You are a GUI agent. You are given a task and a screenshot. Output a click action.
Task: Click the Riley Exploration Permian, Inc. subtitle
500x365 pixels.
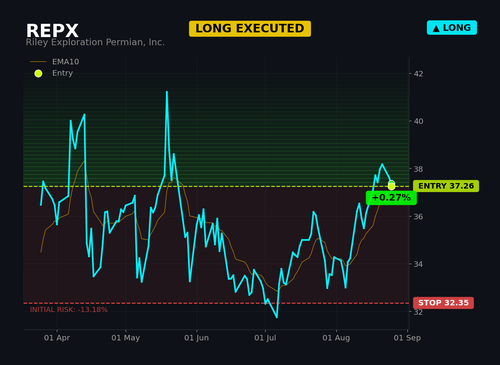(x=95, y=42)
